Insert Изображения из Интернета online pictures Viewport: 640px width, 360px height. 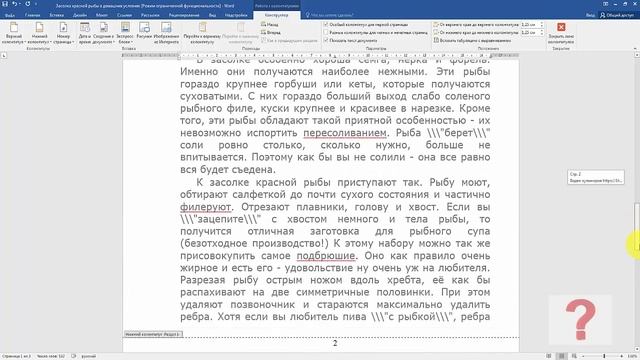coord(166,33)
